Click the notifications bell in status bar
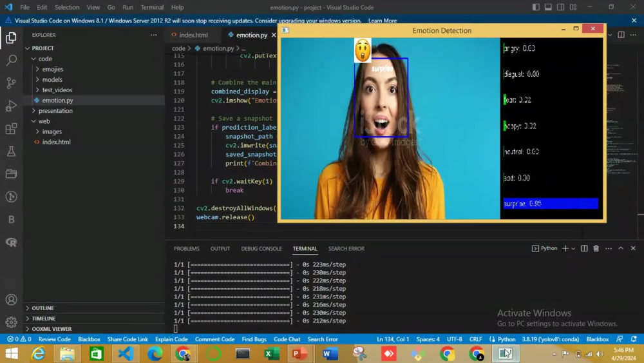 [634, 339]
